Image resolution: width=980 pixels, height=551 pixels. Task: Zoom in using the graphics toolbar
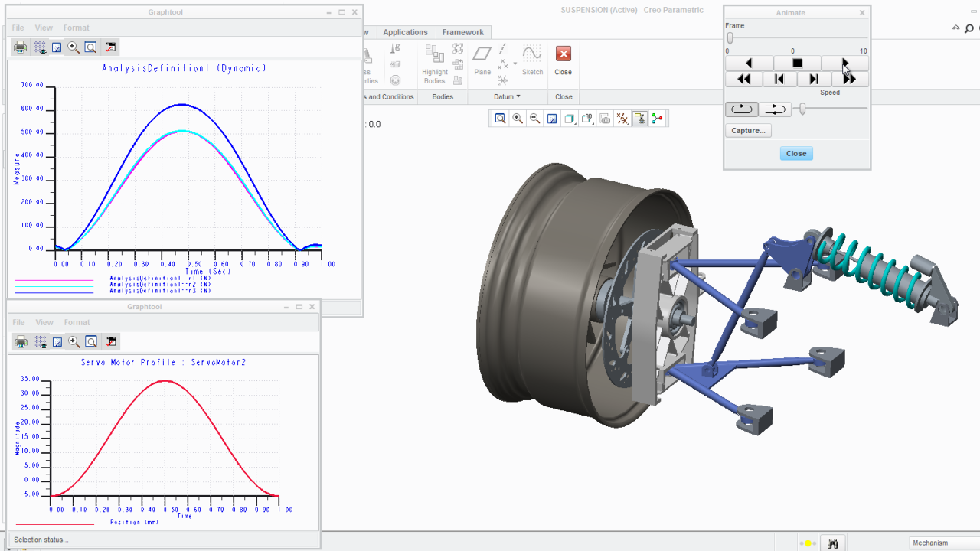pos(518,119)
